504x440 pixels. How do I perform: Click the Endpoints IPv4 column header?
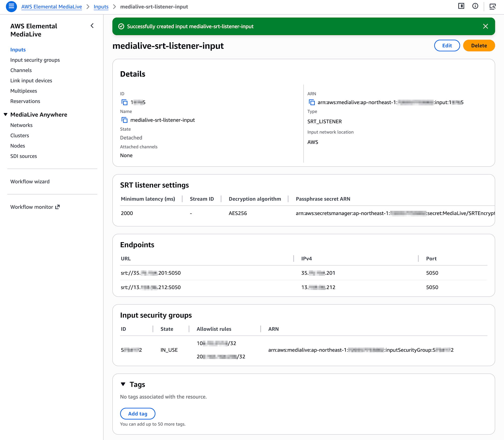[x=306, y=259]
